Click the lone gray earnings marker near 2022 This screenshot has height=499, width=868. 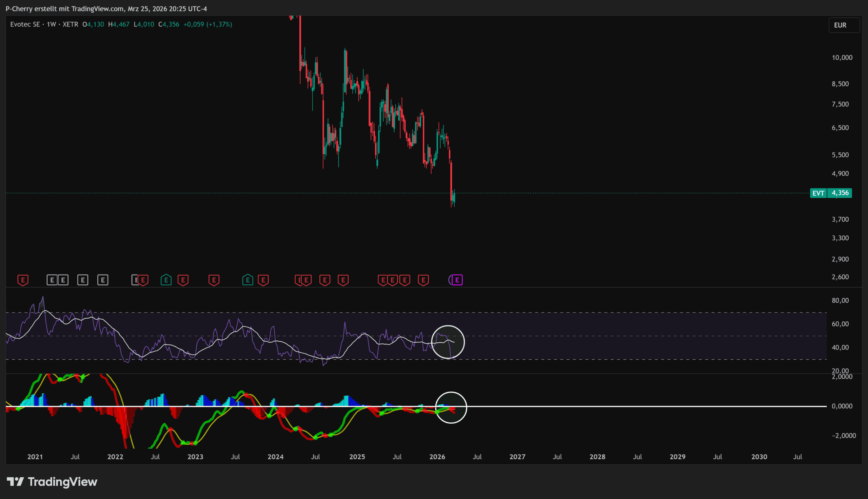103,280
